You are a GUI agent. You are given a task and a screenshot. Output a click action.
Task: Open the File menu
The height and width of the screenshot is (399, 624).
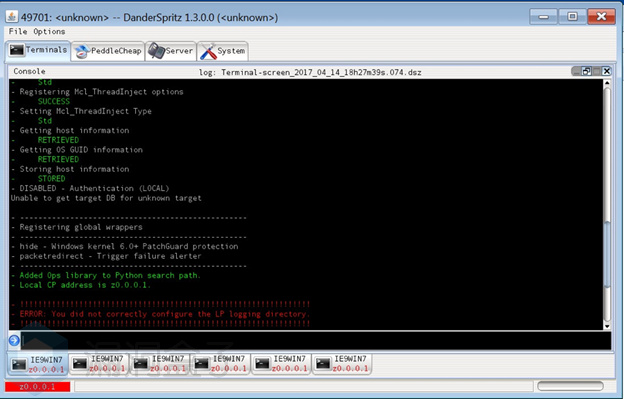pos(18,31)
